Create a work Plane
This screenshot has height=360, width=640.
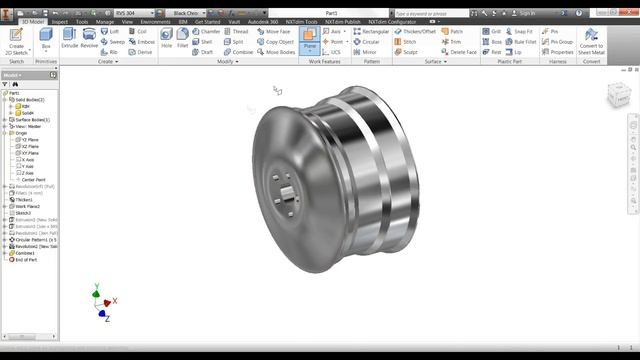pos(309,40)
